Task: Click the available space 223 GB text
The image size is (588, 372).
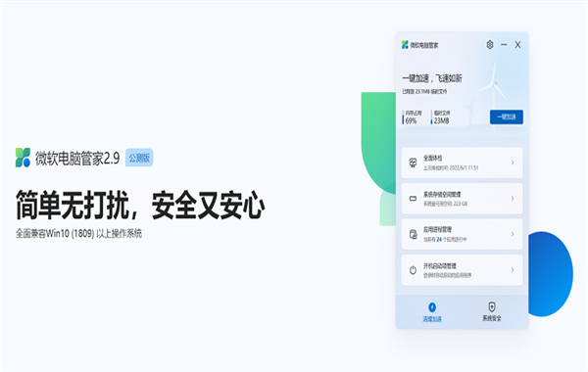Action: (446, 204)
